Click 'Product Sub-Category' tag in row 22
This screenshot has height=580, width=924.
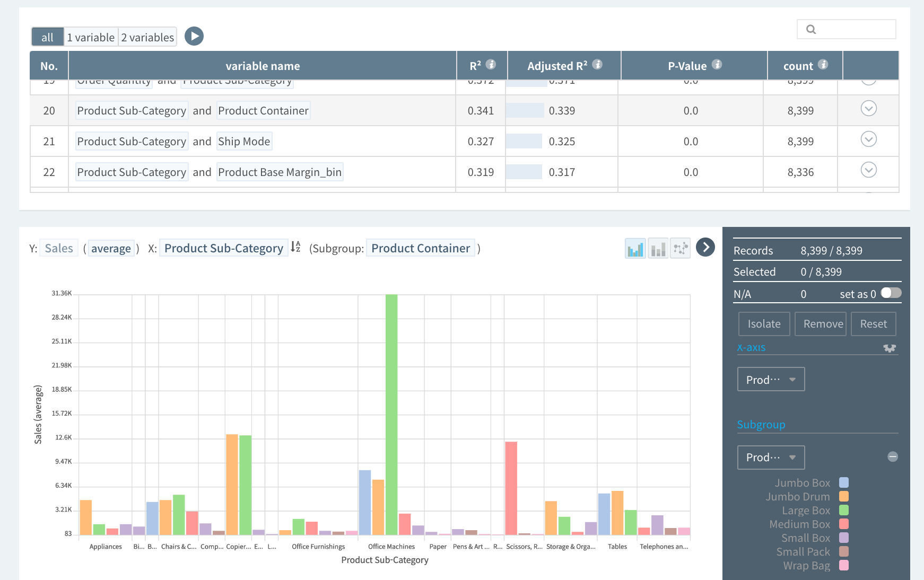coord(132,172)
